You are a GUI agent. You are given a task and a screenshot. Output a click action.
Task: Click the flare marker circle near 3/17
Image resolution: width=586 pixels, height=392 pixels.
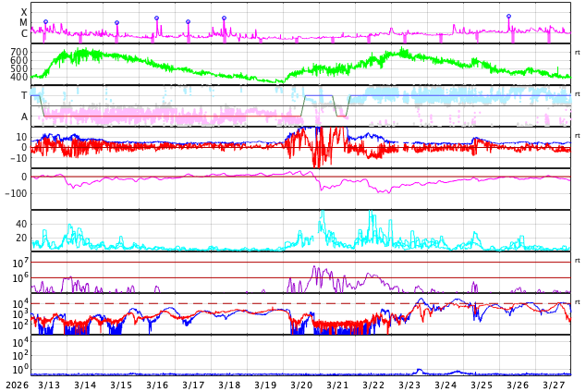click(x=188, y=21)
